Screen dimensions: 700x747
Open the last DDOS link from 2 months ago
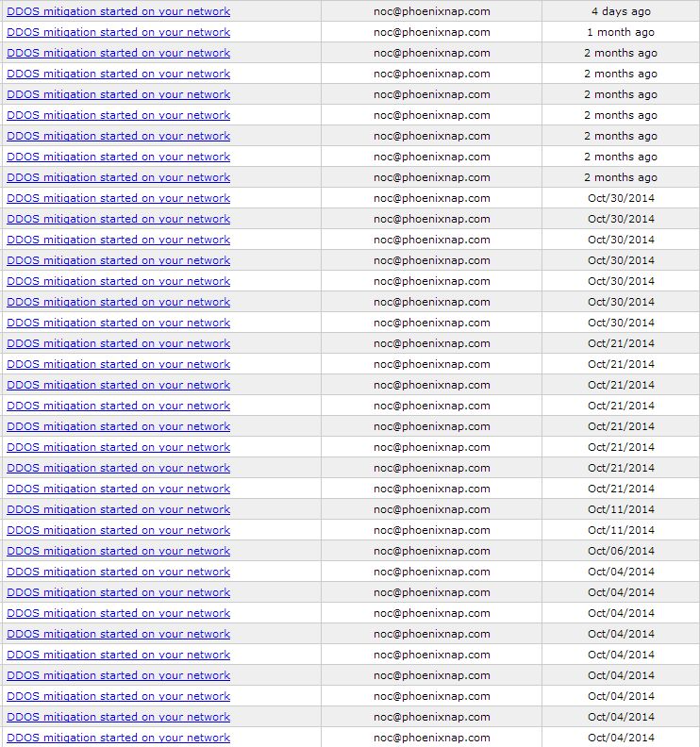point(118,177)
